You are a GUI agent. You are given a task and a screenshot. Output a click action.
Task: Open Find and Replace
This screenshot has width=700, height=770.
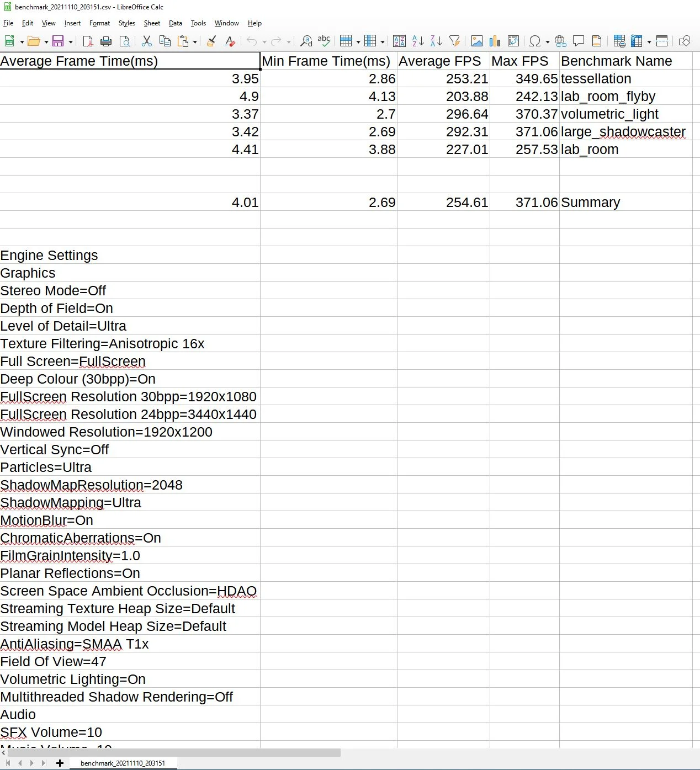pyautogui.click(x=306, y=41)
